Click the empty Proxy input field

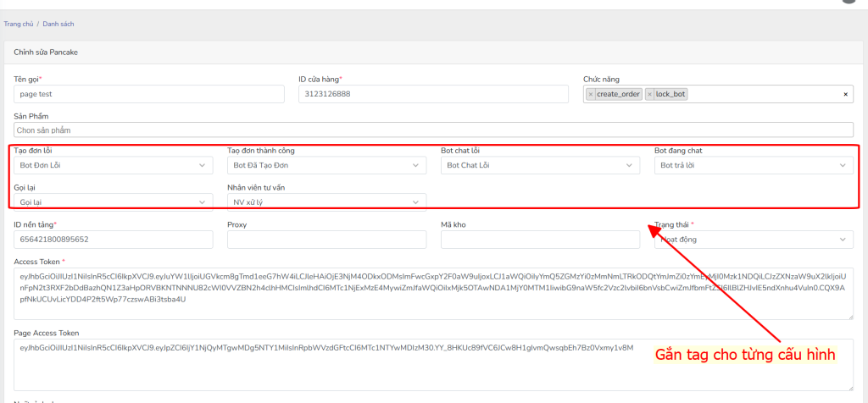(x=326, y=240)
